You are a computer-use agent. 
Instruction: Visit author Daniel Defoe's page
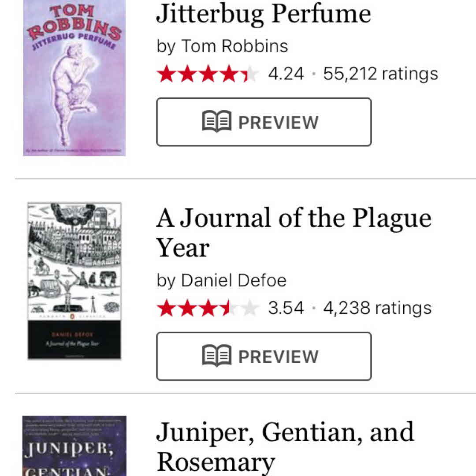pyautogui.click(x=234, y=280)
